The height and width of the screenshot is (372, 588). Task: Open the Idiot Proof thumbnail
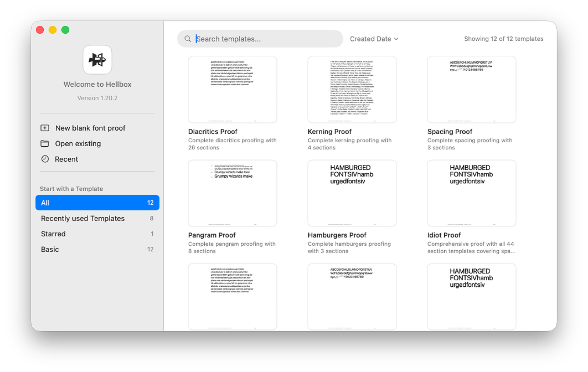pyautogui.click(x=472, y=193)
